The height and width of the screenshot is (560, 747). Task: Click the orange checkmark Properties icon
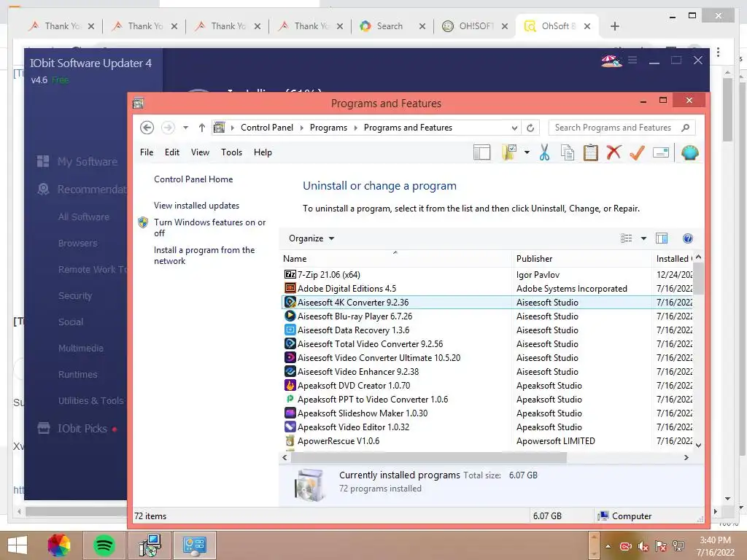pos(637,152)
